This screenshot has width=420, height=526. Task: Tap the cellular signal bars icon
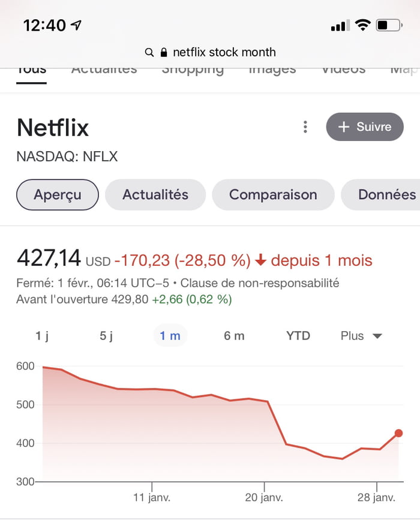[x=340, y=25]
